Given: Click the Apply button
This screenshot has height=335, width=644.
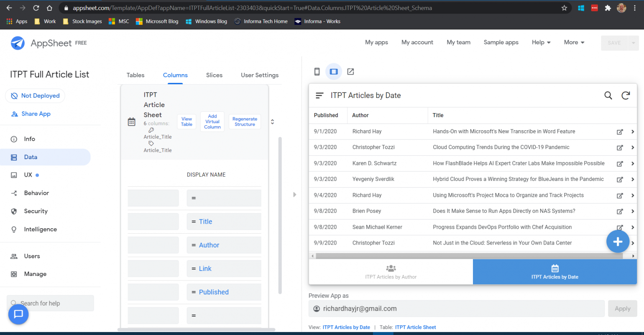Looking at the screenshot, I should [x=623, y=308].
